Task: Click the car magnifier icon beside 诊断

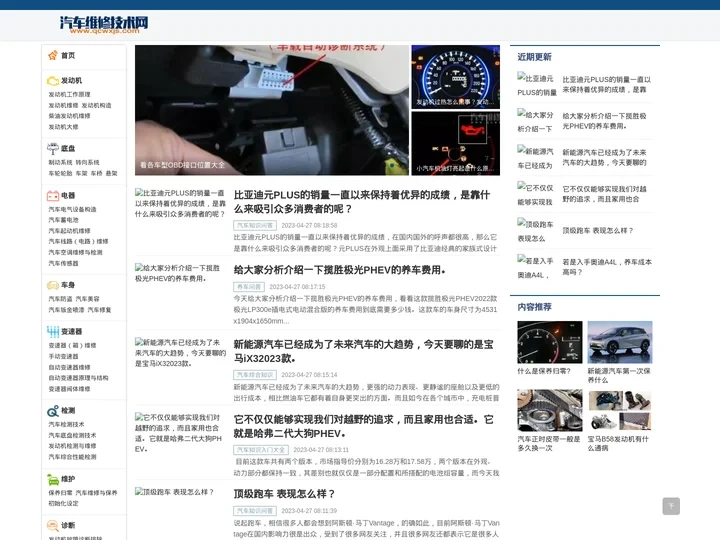Action: coord(53,525)
